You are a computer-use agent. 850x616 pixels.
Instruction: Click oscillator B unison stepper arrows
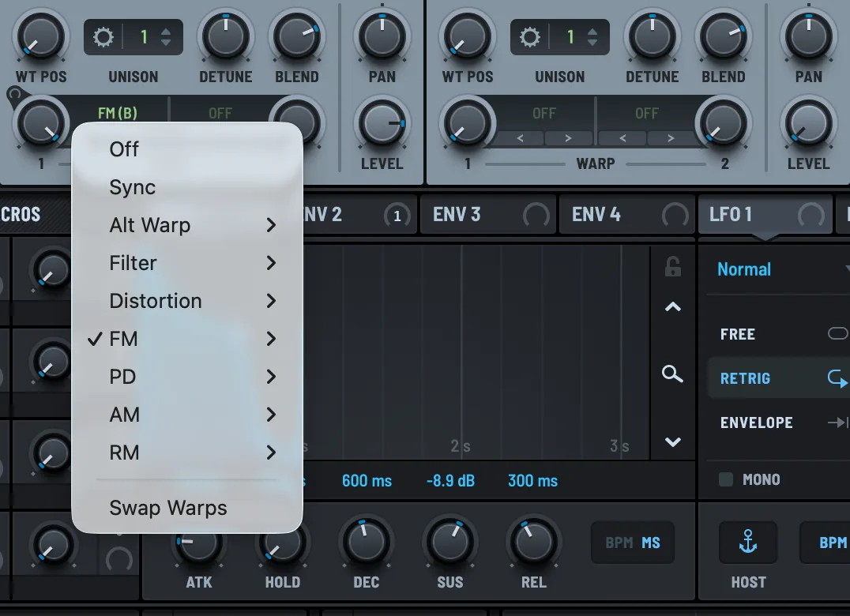(592, 37)
